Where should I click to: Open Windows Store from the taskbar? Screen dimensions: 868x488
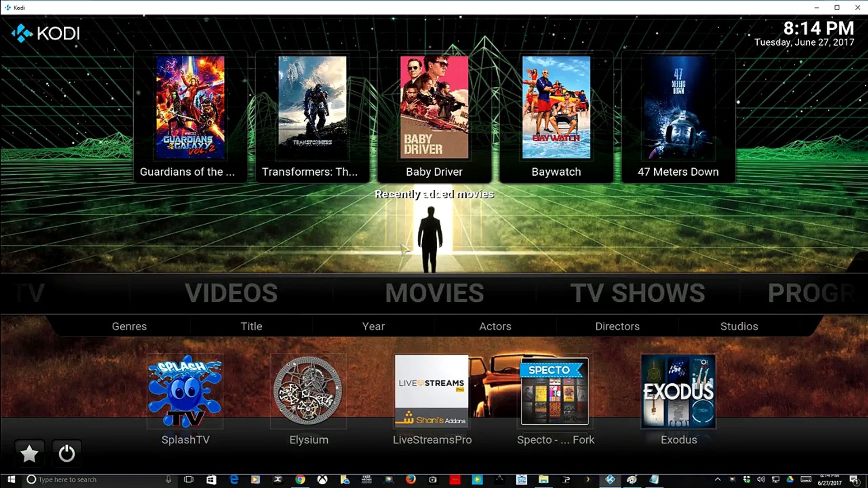click(x=211, y=479)
